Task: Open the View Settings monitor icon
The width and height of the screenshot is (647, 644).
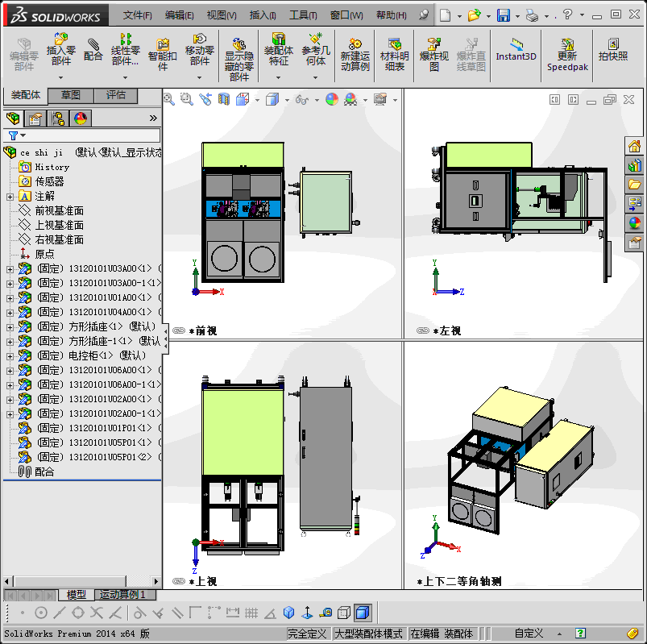Action: pyautogui.click(x=380, y=99)
